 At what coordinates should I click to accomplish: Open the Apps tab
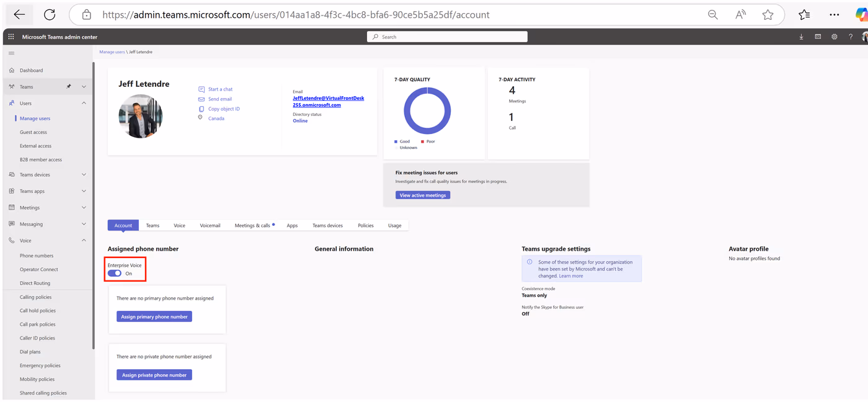click(292, 225)
